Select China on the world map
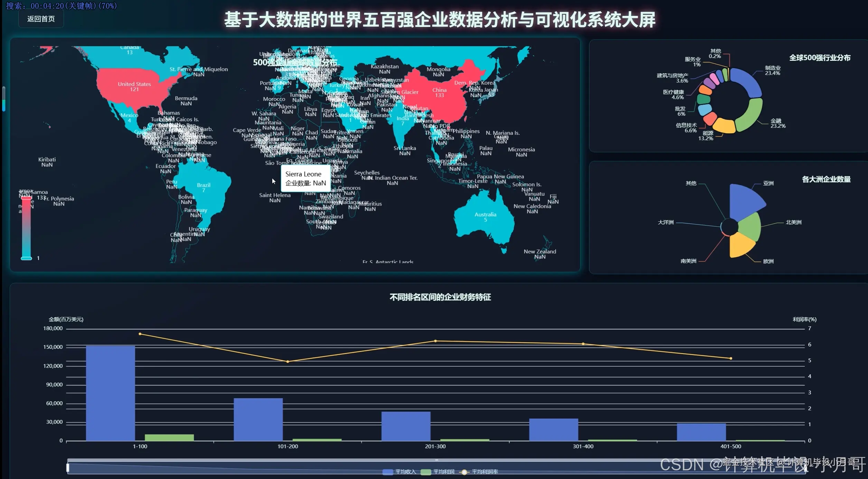 tap(446, 104)
